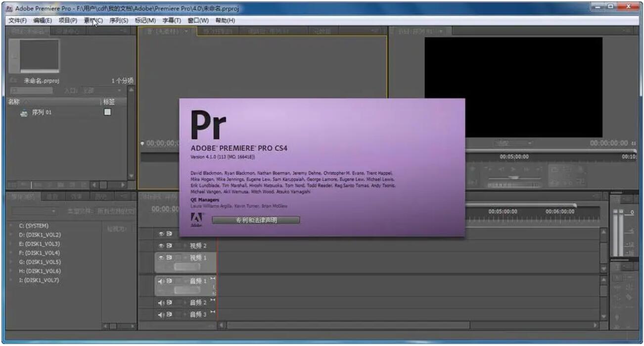The height and width of the screenshot is (346, 644).
Task: Open the 帮助(H) menu
Action: point(225,20)
